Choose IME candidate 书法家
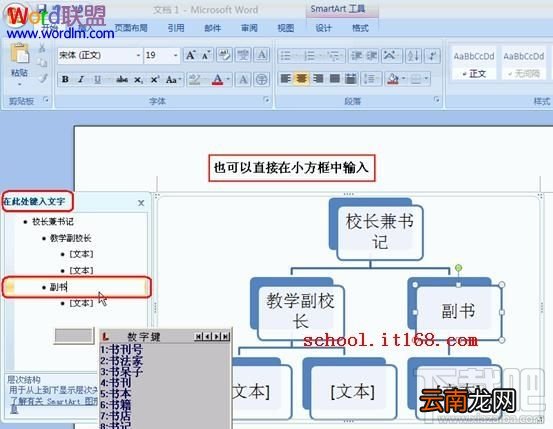Image resolution: width=553 pixels, height=429 pixels. (122, 361)
